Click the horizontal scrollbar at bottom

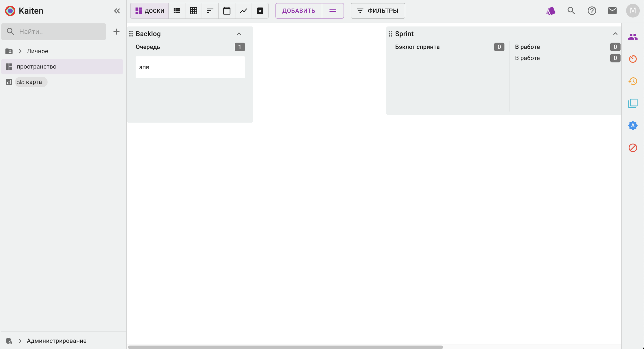coord(285,347)
